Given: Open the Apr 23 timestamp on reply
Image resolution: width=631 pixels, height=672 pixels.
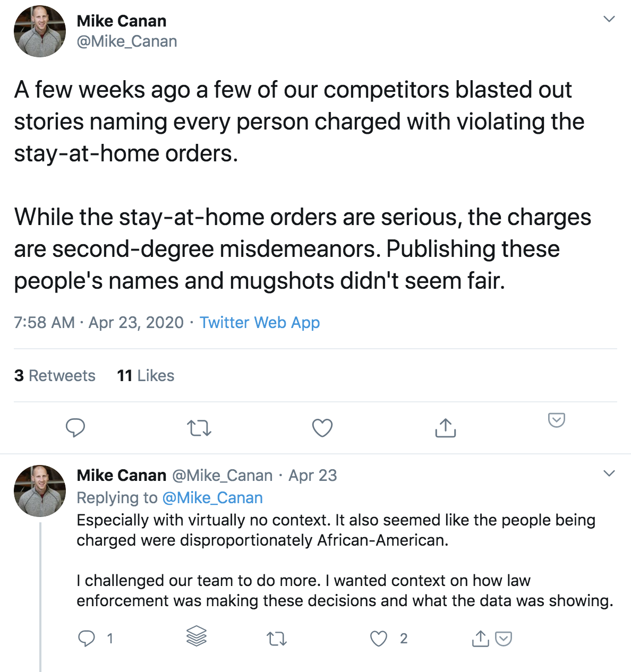Looking at the screenshot, I should click(313, 476).
